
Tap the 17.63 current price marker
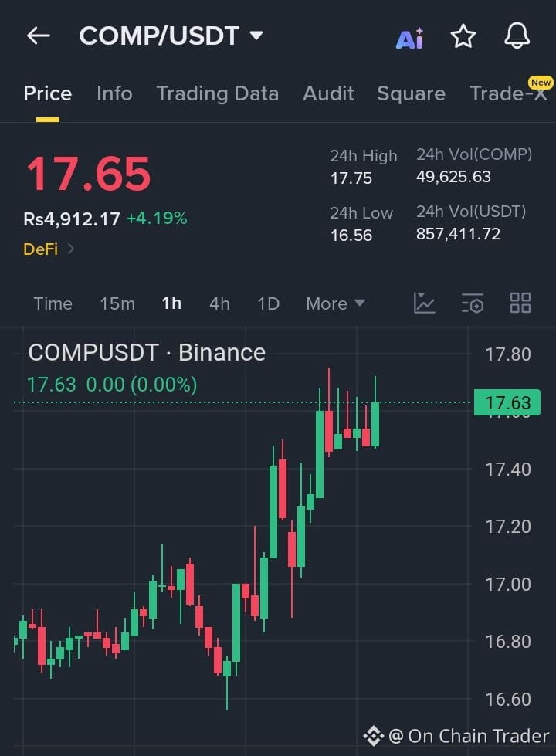[507, 402]
